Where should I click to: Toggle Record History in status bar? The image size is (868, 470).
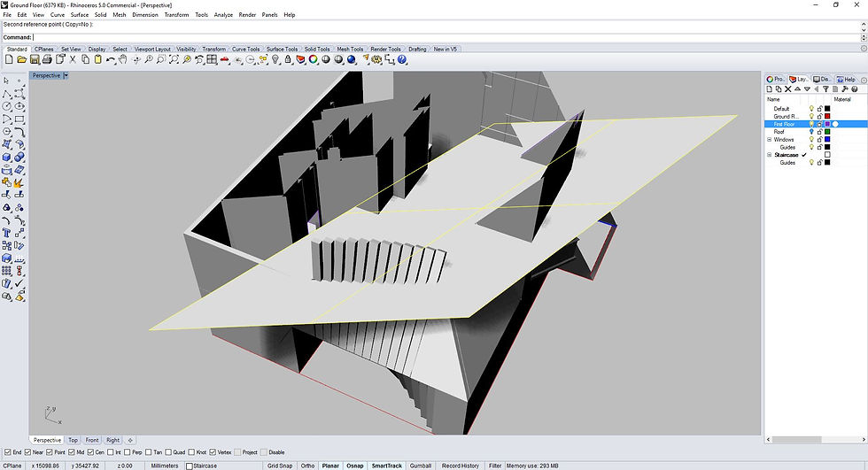[x=460, y=466]
